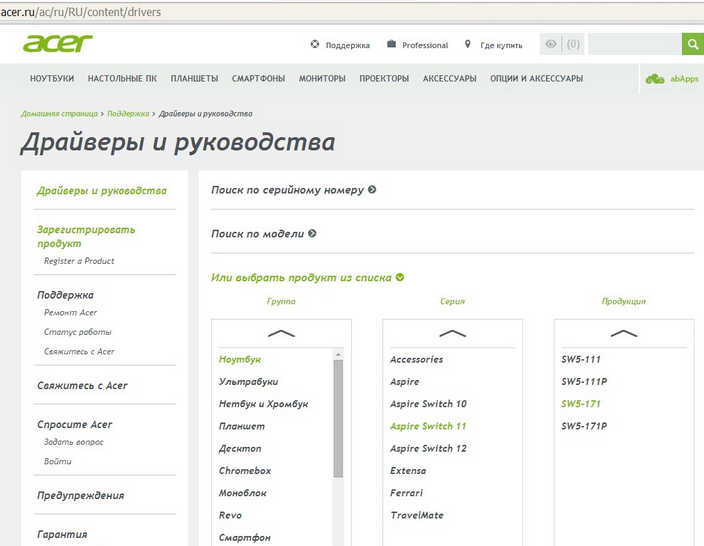Go to Домашняя страница breadcrumb
The image size is (704, 546).
pos(59,114)
